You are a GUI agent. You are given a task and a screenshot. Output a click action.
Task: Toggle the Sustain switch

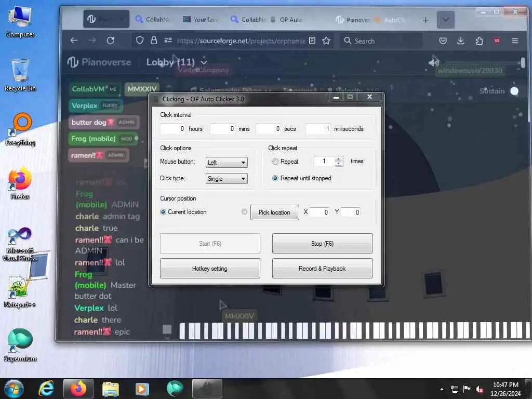point(514,91)
